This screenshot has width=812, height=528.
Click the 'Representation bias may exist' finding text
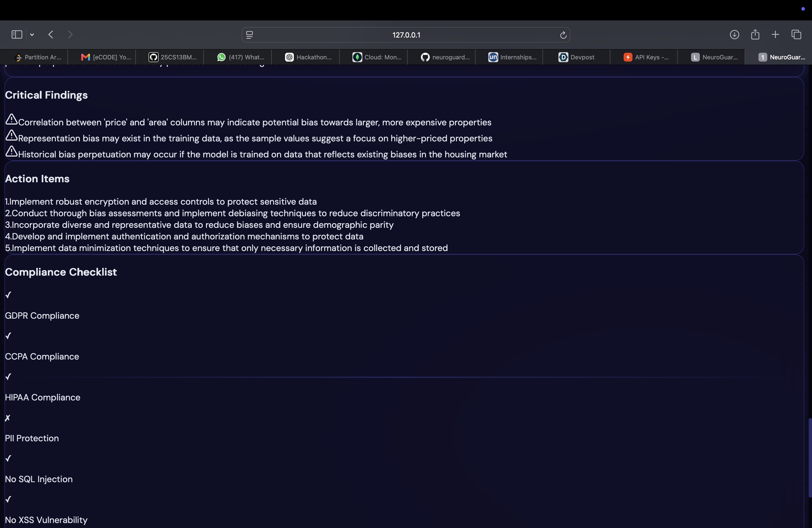255,138
